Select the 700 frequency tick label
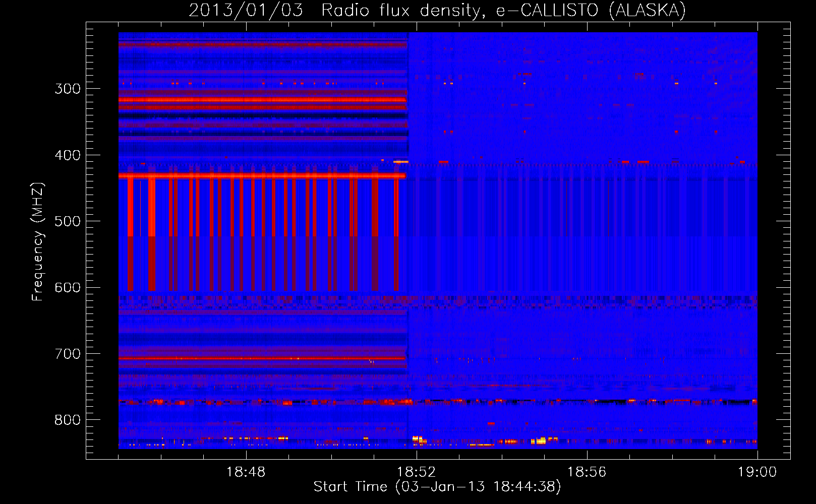816x504 pixels. pos(68,354)
